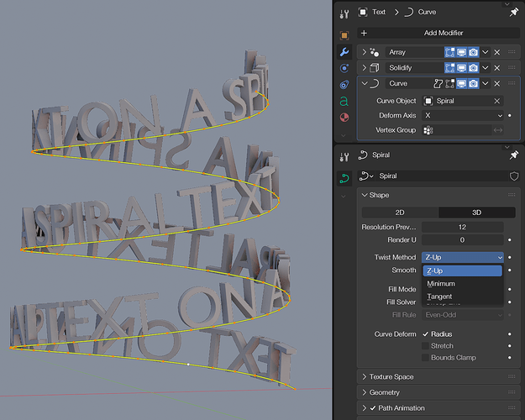Remove the Curve modifier
Screen dimensions: 525x420
497,84
